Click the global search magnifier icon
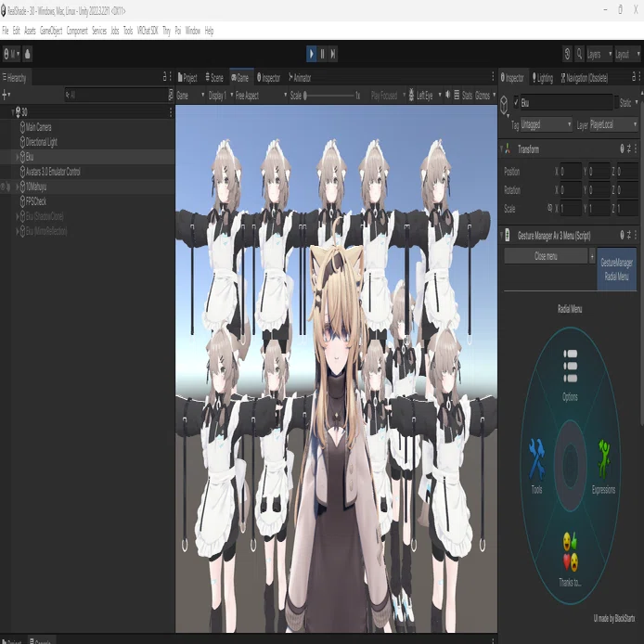 (579, 54)
